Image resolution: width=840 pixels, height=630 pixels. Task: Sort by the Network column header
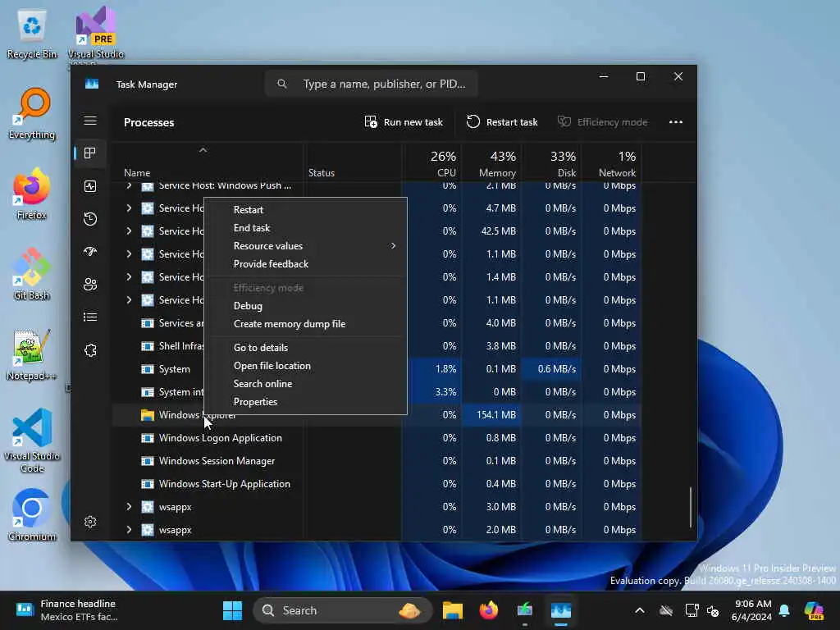coord(612,163)
